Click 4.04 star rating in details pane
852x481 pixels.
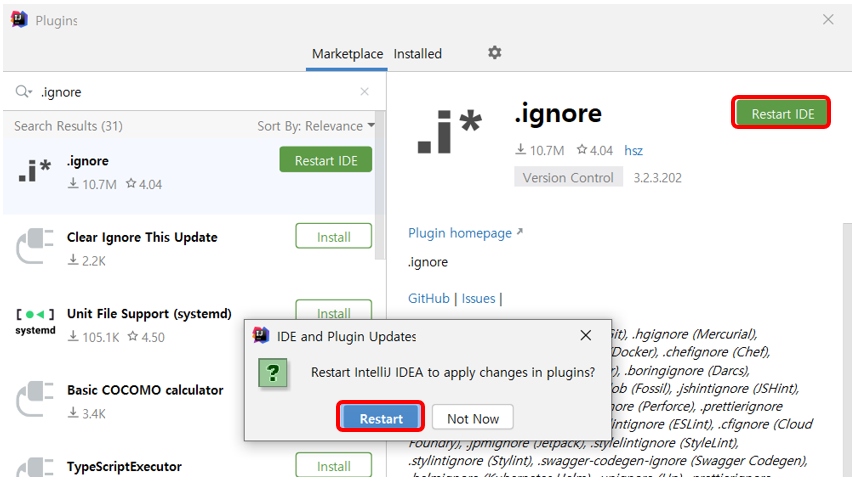click(x=594, y=151)
